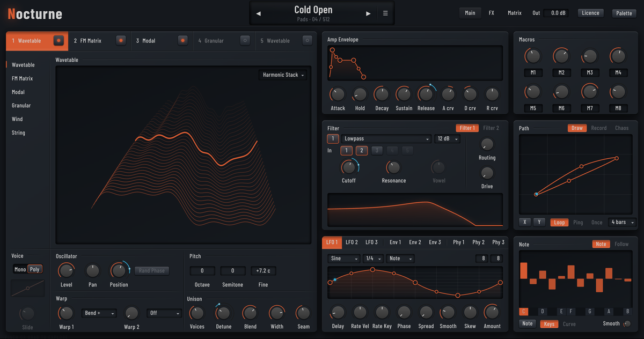Click the unison Detune knob
This screenshot has width=644, height=339.
223,313
